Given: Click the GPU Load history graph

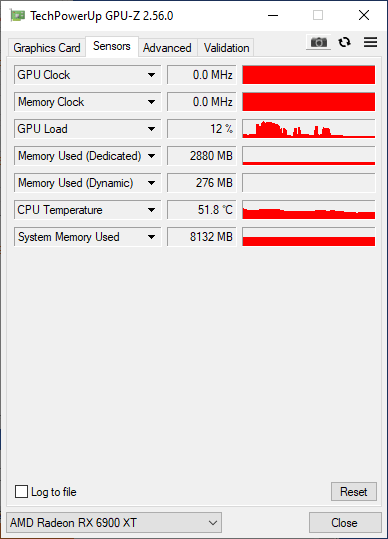Looking at the screenshot, I should point(309,129).
